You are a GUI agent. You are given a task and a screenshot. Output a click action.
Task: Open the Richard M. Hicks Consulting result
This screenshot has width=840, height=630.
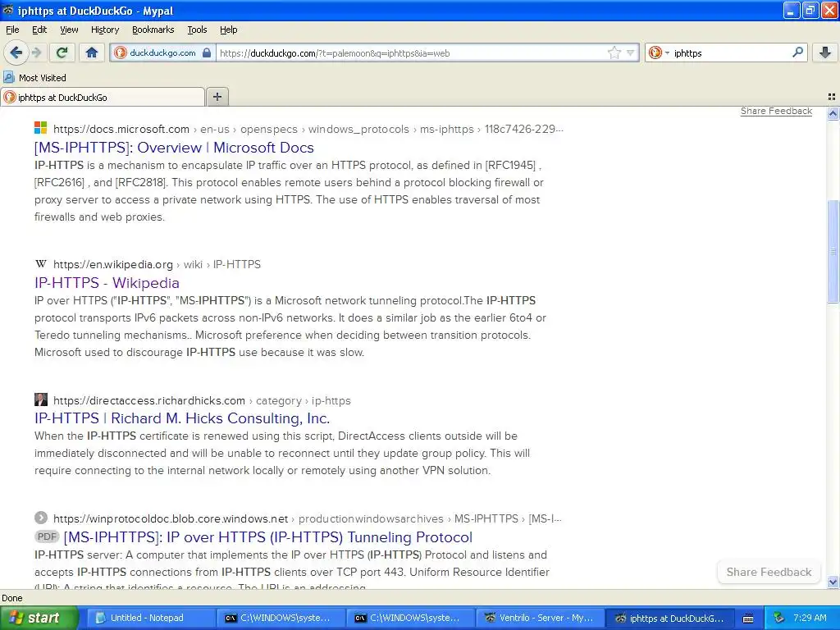tap(182, 418)
